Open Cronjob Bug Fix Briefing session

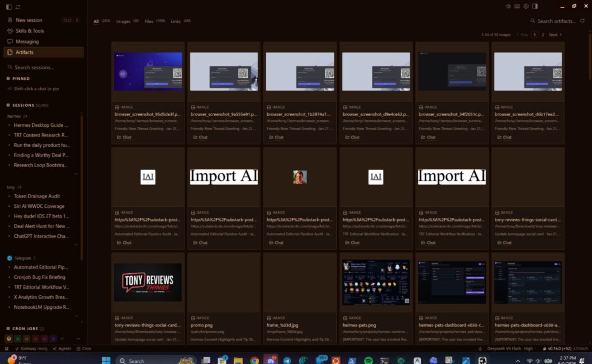coord(39,277)
